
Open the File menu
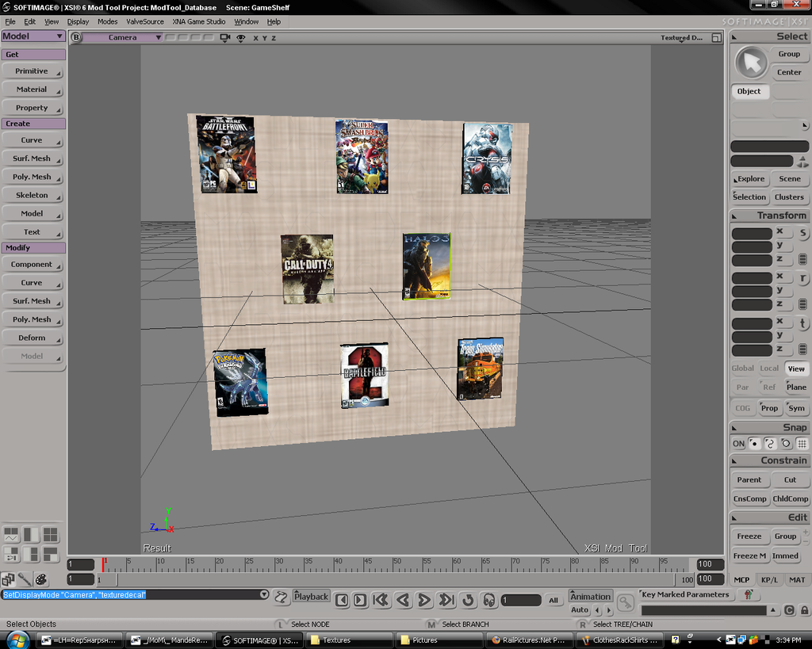(x=10, y=21)
